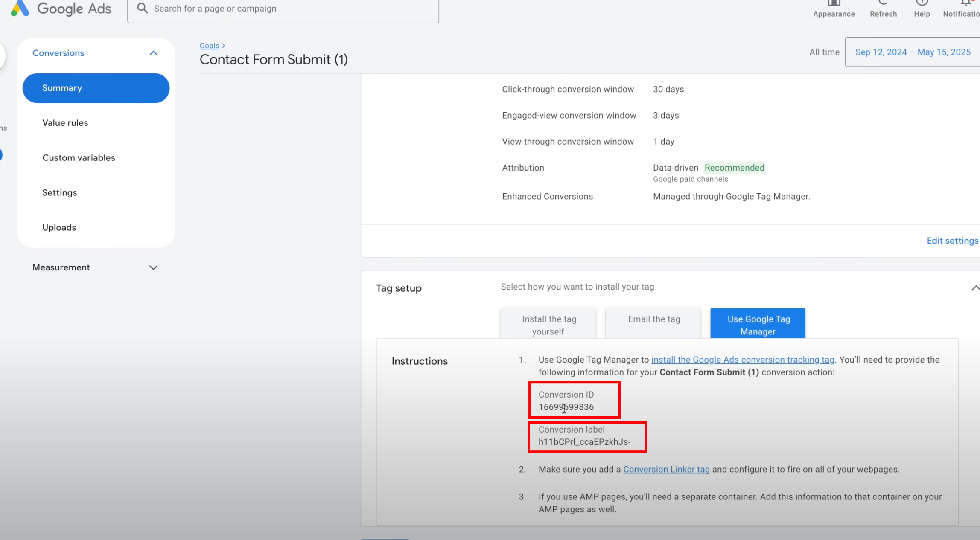Expand the Measurement menu section
Screen dimensions: 980x540
pyautogui.click(x=153, y=267)
